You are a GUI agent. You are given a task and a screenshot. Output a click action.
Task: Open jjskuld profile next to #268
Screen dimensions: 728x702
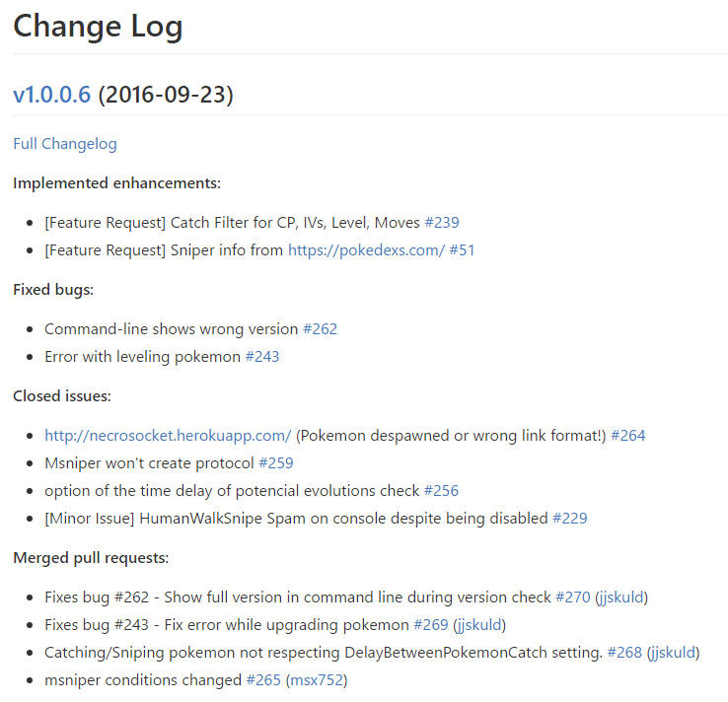tap(673, 653)
